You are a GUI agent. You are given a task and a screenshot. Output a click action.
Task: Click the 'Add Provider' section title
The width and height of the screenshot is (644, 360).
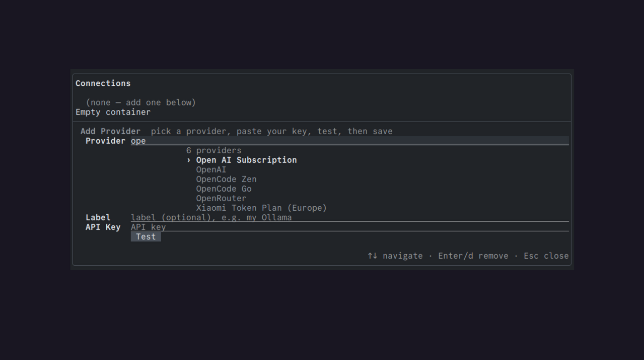point(110,131)
